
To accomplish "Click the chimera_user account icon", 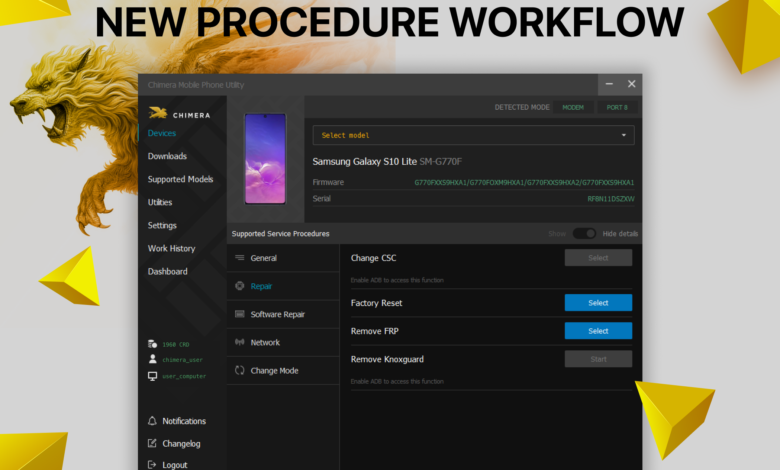I will pos(152,359).
